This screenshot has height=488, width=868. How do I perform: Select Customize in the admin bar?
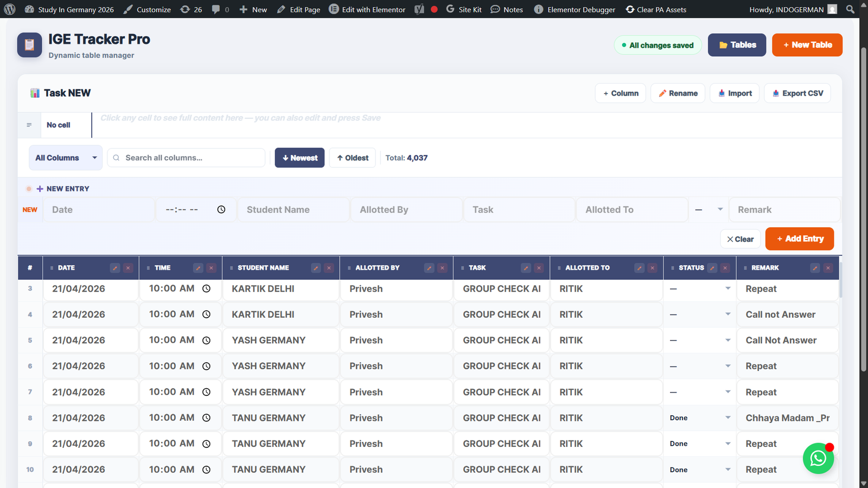(x=147, y=9)
